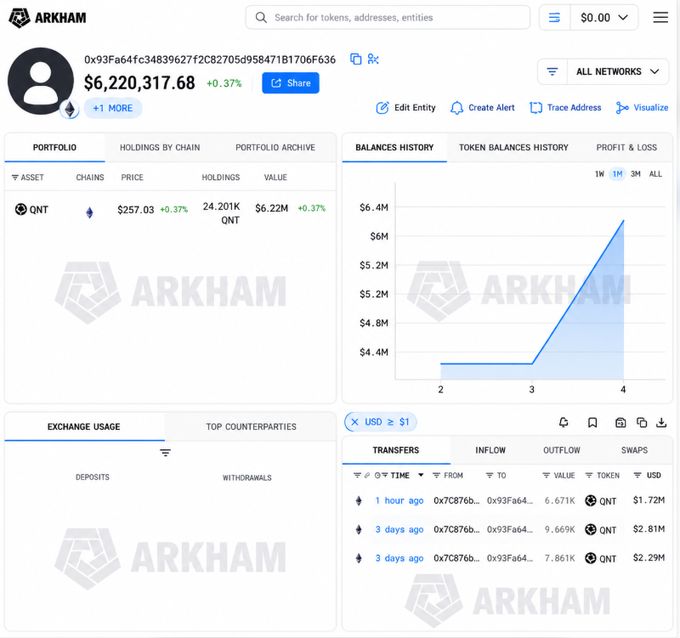Open the PORTFOLIO ARCHIVE tab

(275, 147)
